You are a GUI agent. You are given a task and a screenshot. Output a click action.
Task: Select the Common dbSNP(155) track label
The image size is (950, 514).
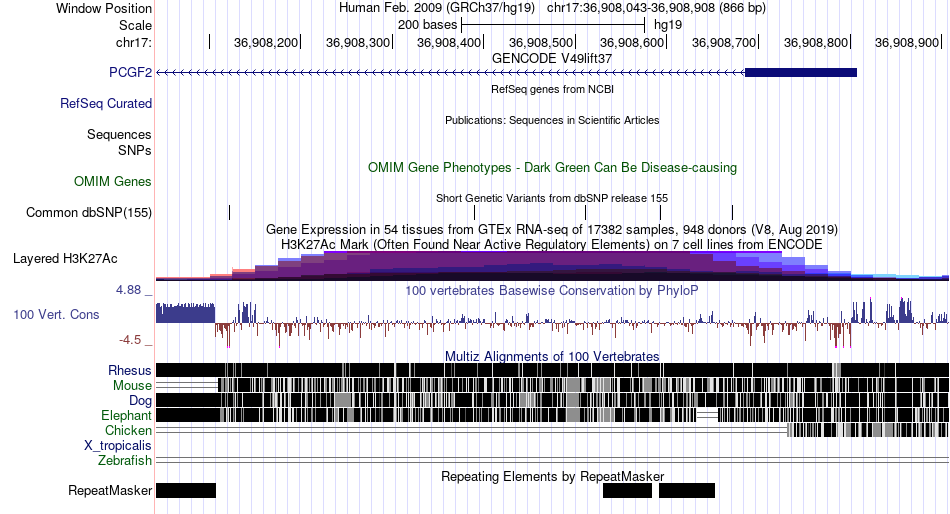coord(89,212)
